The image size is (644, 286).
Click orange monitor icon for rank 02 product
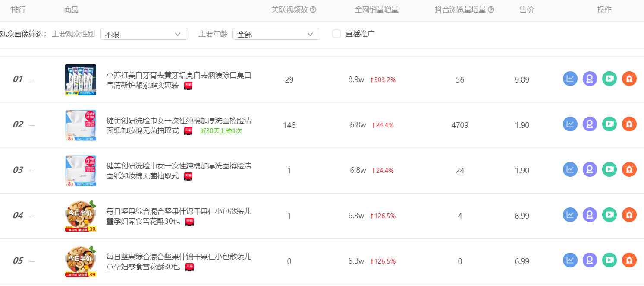click(x=629, y=124)
